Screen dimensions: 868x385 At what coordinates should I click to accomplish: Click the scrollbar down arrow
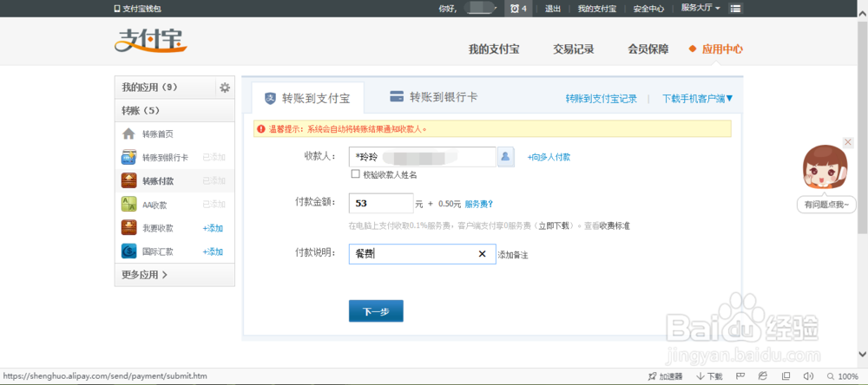pyautogui.click(x=863, y=354)
